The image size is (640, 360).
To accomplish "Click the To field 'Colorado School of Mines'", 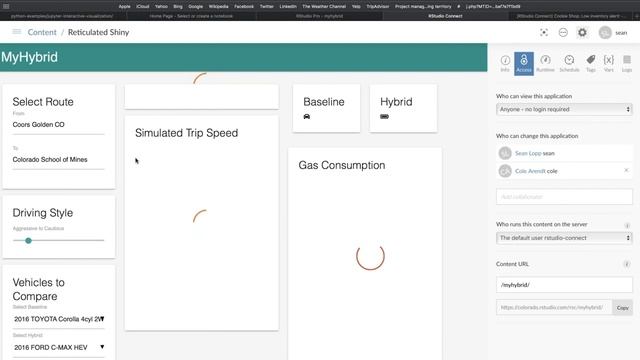I will pyautogui.click(x=58, y=160).
